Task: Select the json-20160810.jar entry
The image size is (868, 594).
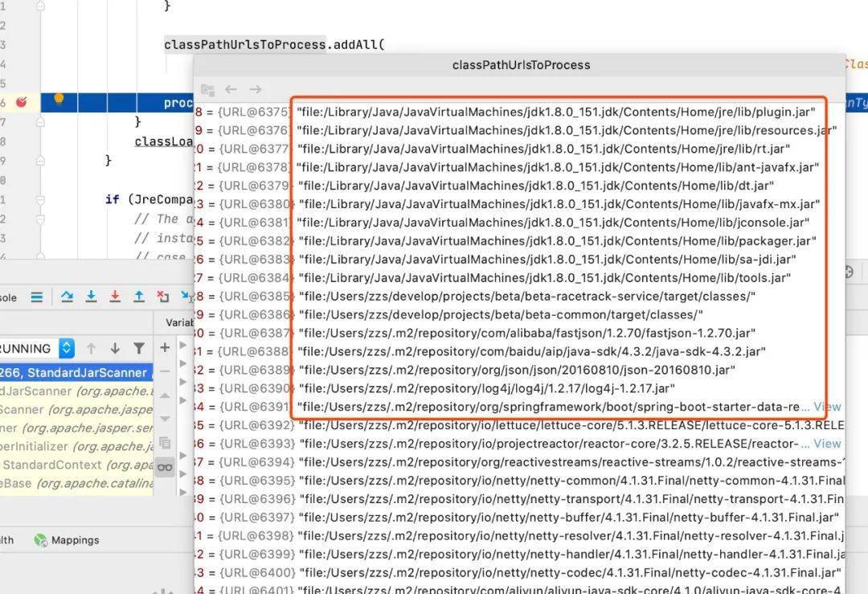Action: (519, 370)
